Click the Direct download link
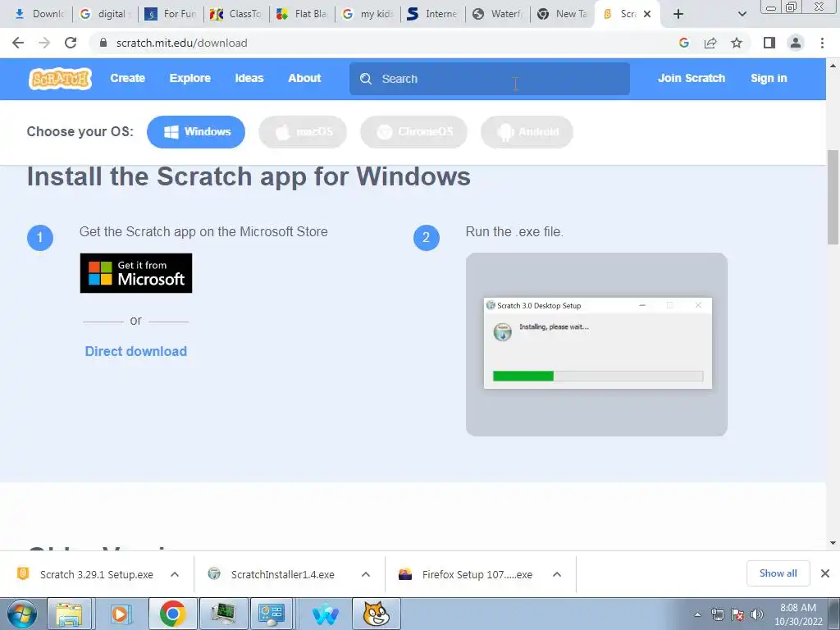Image resolution: width=840 pixels, height=630 pixels. (136, 351)
